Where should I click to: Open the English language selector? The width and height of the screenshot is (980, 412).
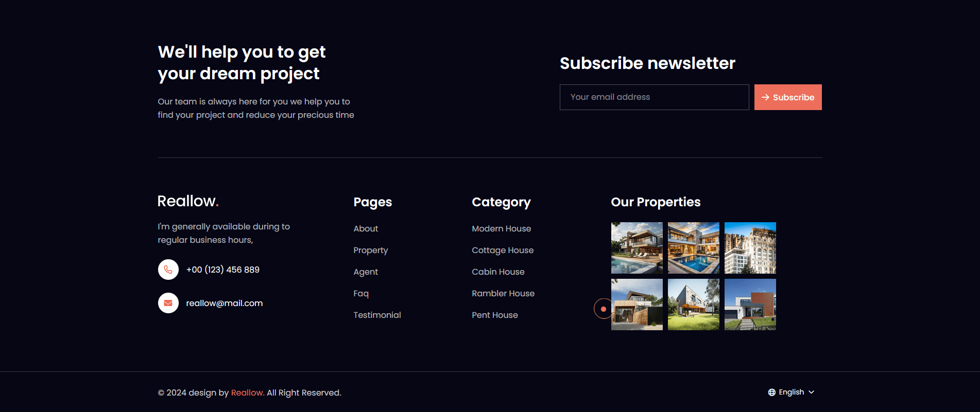[x=792, y=392]
